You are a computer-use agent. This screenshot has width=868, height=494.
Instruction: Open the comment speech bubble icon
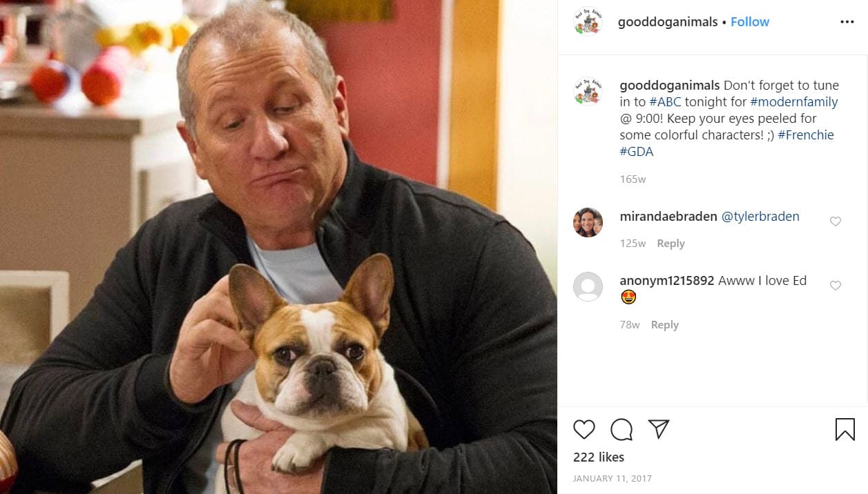(621, 429)
